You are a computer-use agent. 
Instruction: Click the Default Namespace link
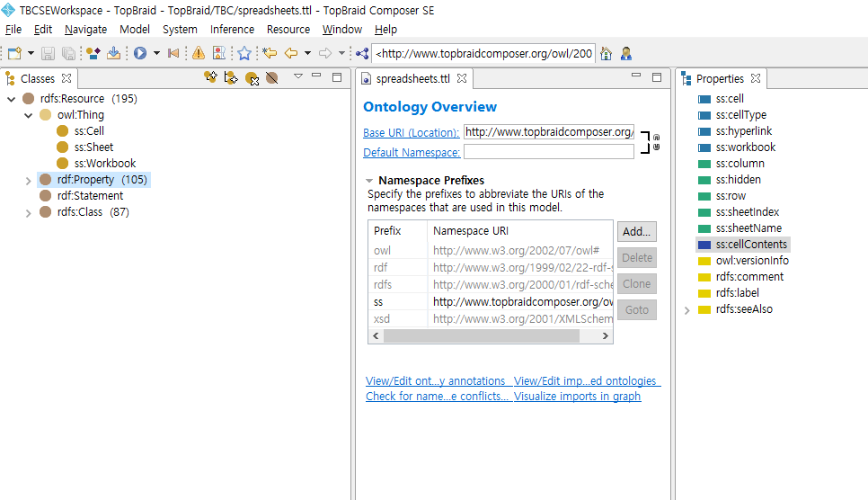click(412, 153)
